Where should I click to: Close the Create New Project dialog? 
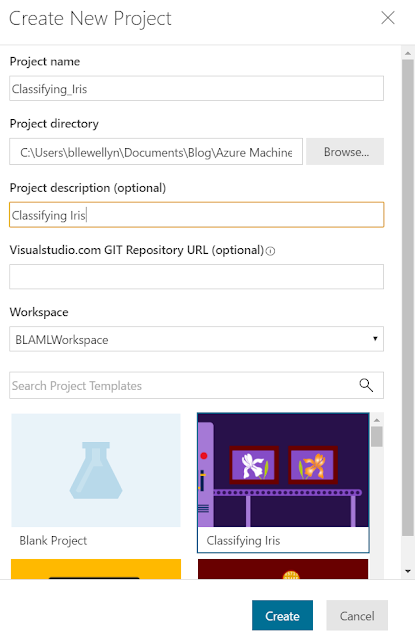(388, 18)
